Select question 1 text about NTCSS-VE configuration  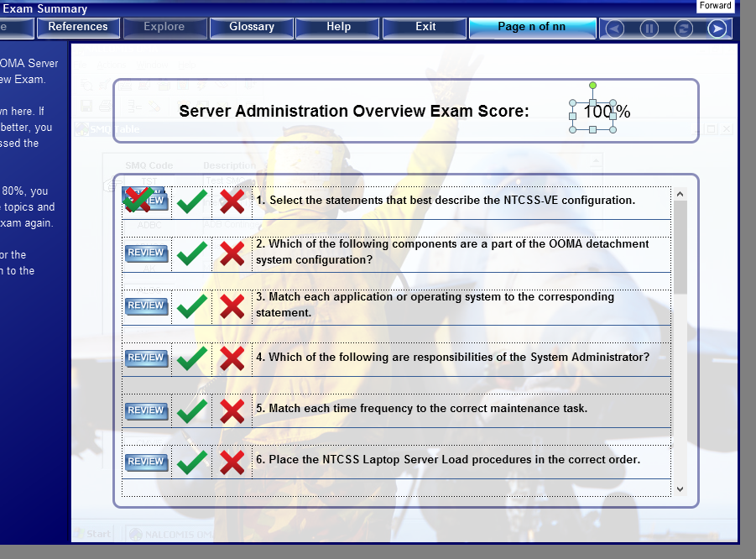pyautogui.click(x=446, y=200)
